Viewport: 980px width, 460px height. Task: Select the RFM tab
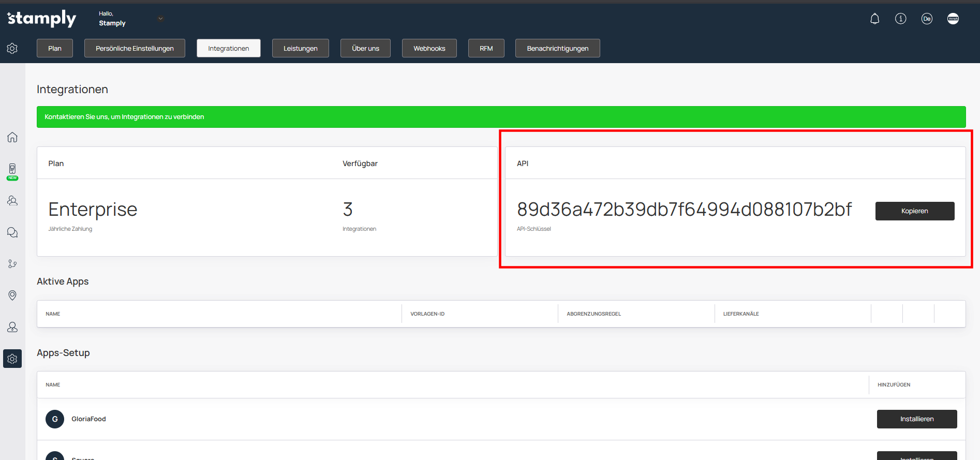(x=486, y=49)
